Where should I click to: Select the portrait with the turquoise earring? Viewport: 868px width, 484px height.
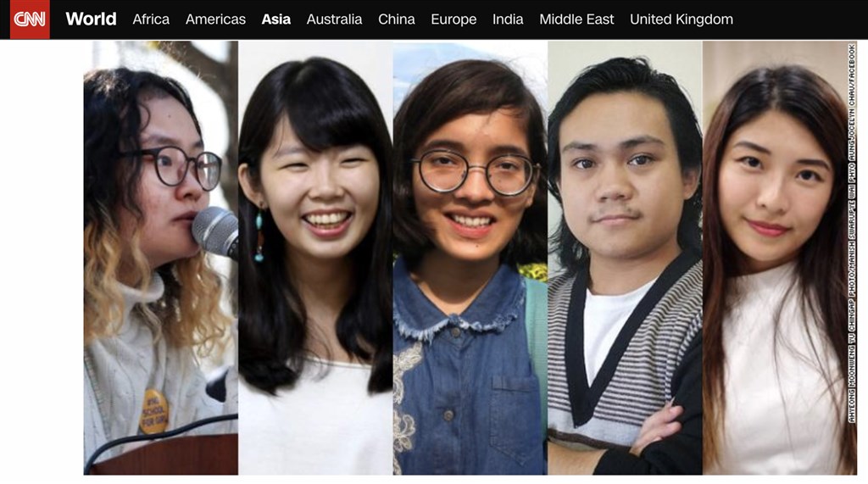click(315, 258)
